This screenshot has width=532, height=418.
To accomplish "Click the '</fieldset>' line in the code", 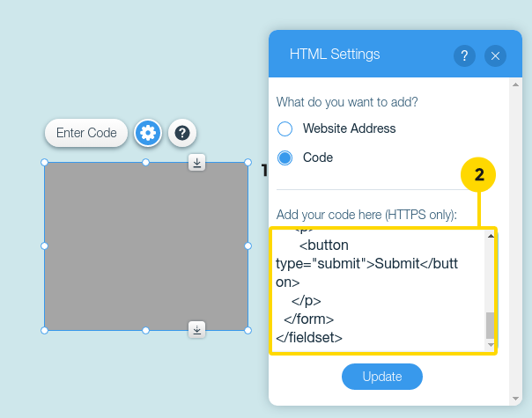I will pyautogui.click(x=309, y=338).
